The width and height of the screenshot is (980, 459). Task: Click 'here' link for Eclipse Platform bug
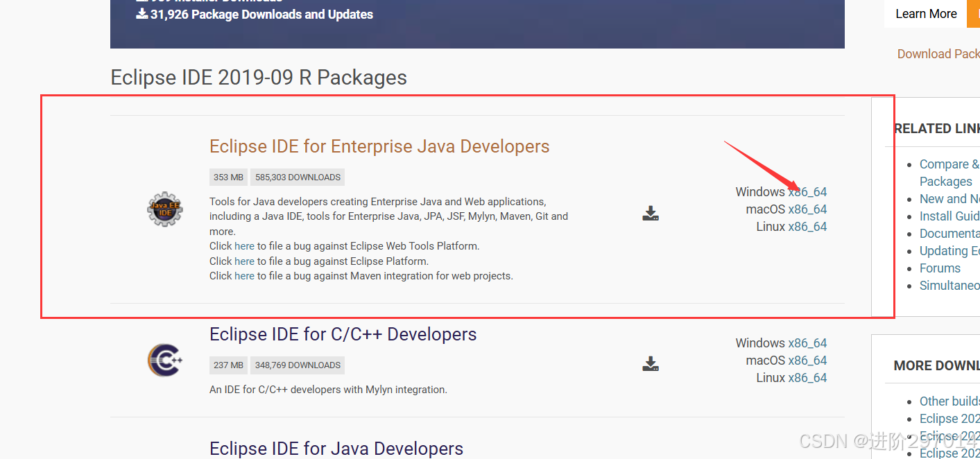pyautogui.click(x=244, y=261)
